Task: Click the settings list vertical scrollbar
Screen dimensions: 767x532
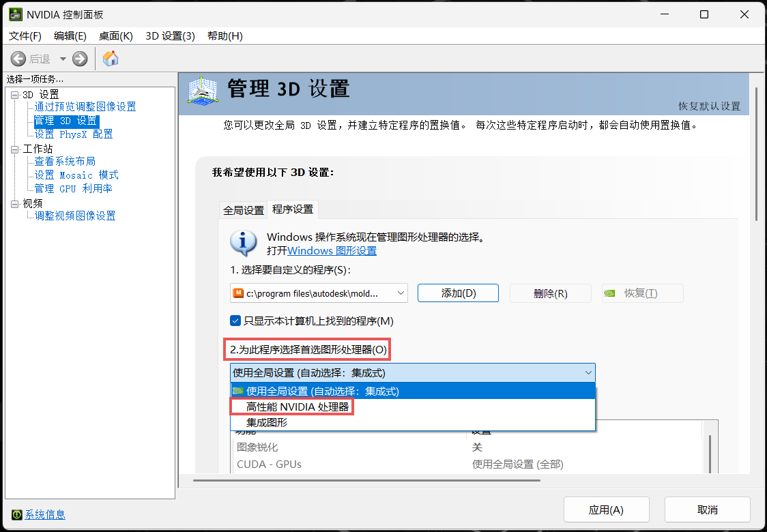Action: 710,454
